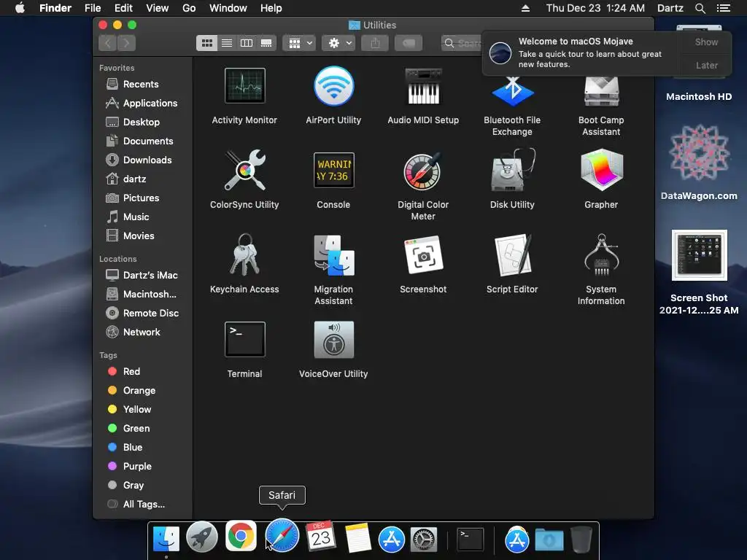Image resolution: width=747 pixels, height=560 pixels.
Task: Open the Go menu
Action: [189, 8]
